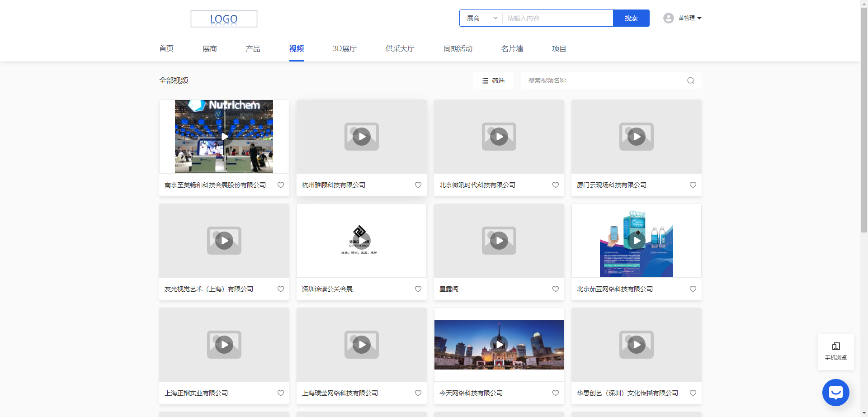This screenshot has width=868, height=417.
Task: Open 北京茄豆网络科技有限公司 title
Action: pyautogui.click(x=615, y=289)
